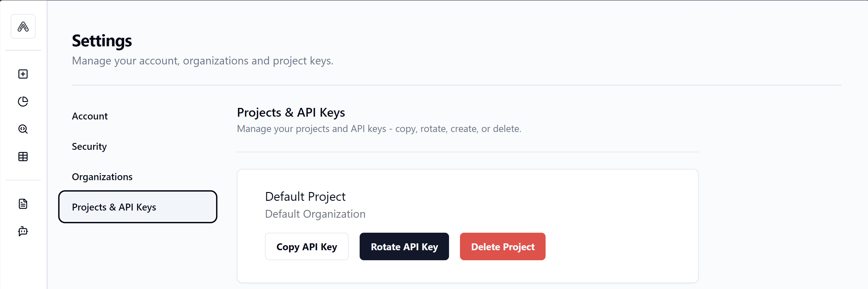Switch to the Security settings tab

click(x=89, y=146)
